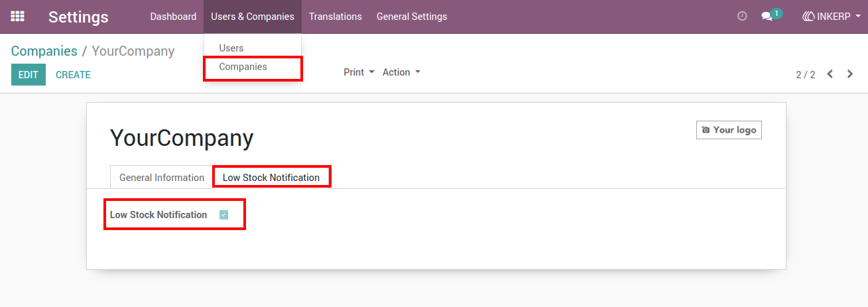This screenshot has width=868, height=307.
Task: Expand the Action dropdown
Action: [401, 72]
